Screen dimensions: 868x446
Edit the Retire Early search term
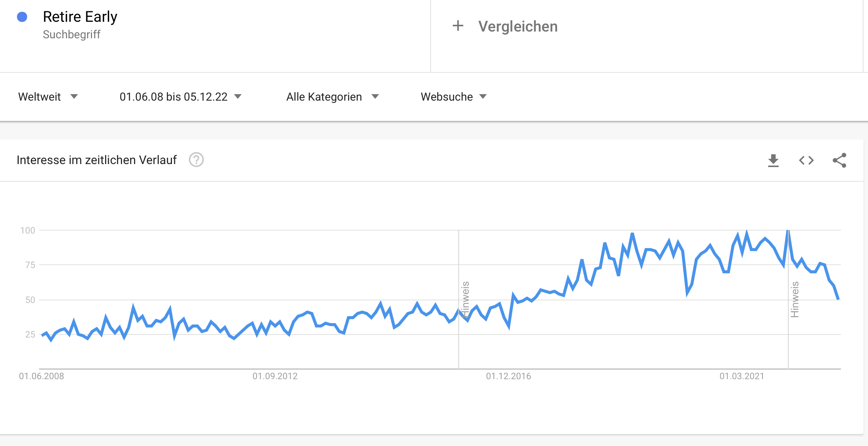point(80,17)
